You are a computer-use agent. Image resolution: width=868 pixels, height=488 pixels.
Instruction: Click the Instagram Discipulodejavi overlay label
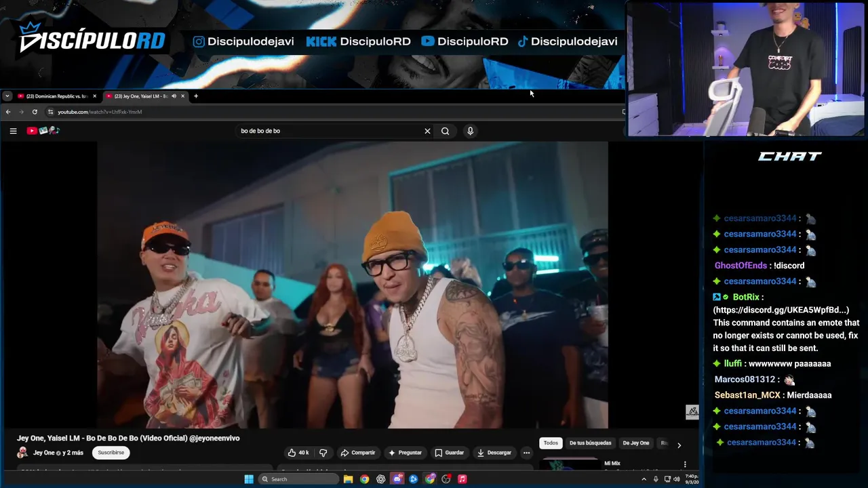click(x=243, y=41)
